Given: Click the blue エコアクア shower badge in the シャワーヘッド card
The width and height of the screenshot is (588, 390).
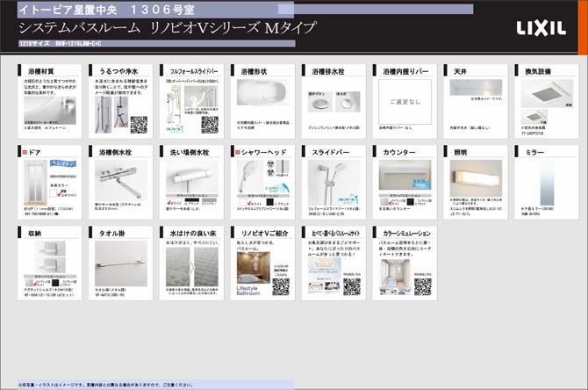Looking at the screenshot, I should pyautogui.click(x=277, y=188).
